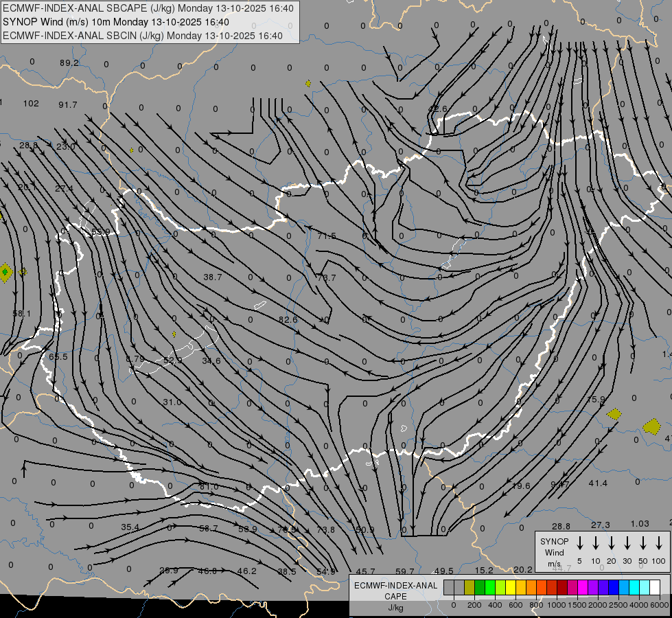The width and height of the screenshot is (672, 618).
Task: Click the 89.2 value on the map
Action: (x=69, y=63)
